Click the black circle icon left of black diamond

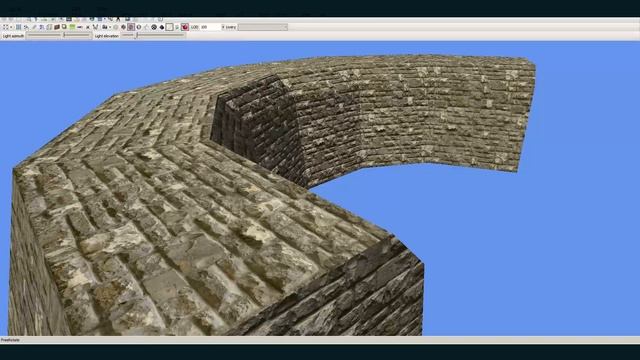coord(154,27)
